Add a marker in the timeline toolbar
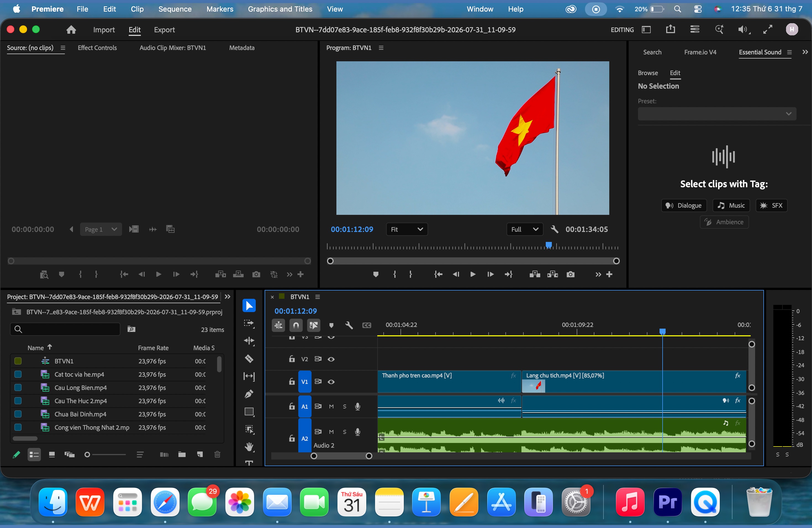This screenshot has height=528, width=812. pos(331,325)
